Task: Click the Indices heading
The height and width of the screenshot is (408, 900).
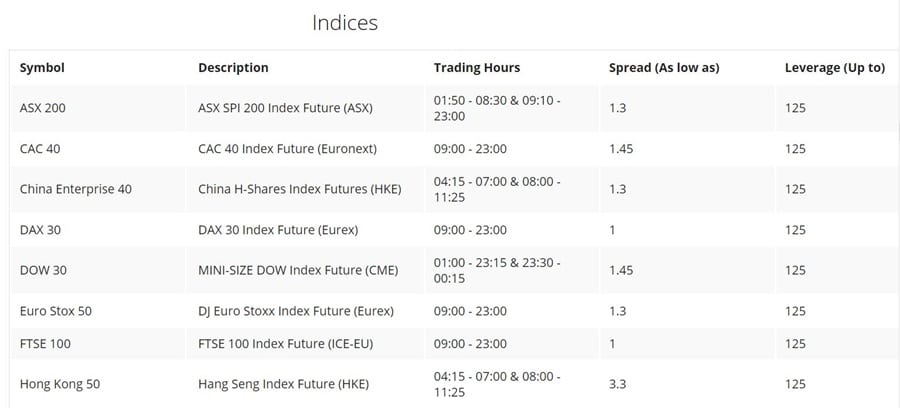Action: pos(345,22)
